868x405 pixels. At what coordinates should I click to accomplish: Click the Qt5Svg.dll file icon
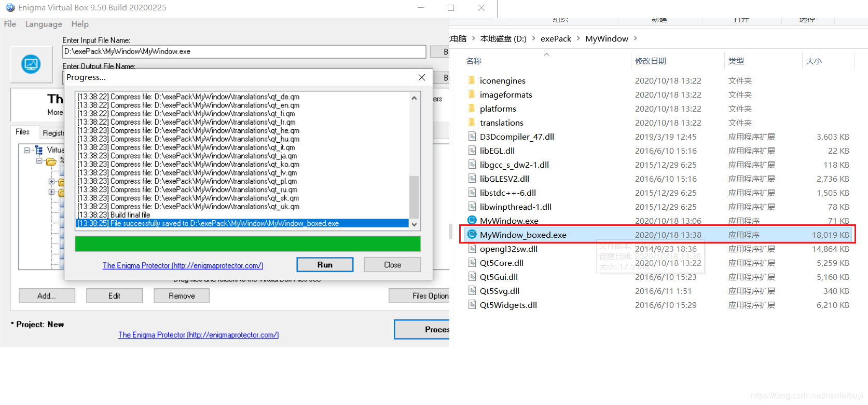(472, 291)
